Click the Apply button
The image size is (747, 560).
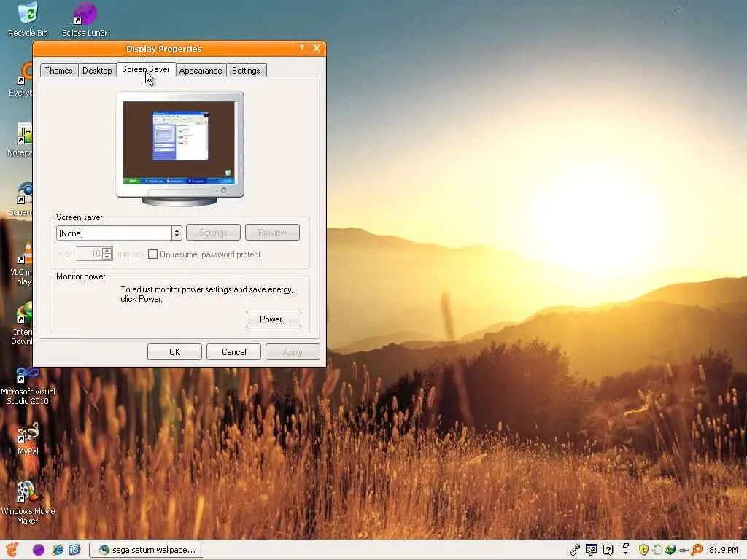click(293, 352)
